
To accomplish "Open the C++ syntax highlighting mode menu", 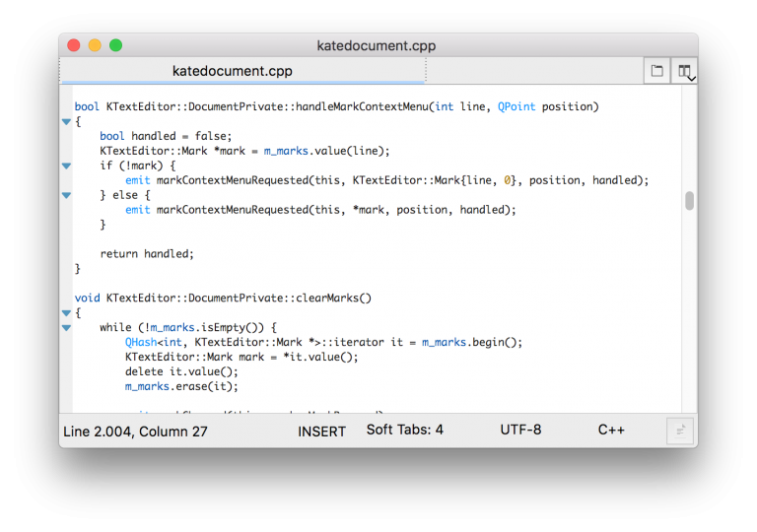I will (611, 431).
